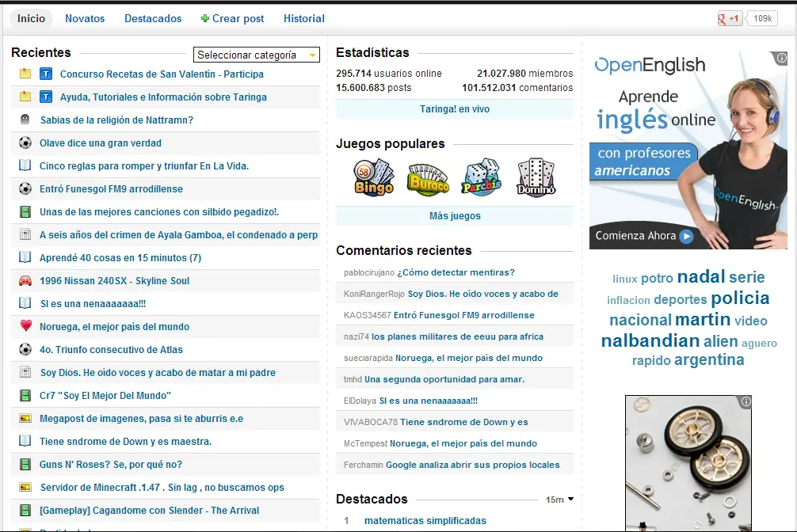This screenshot has width=797, height=532.
Task: Click the green plus icon beside Crear post
Action: pyautogui.click(x=205, y=18)
